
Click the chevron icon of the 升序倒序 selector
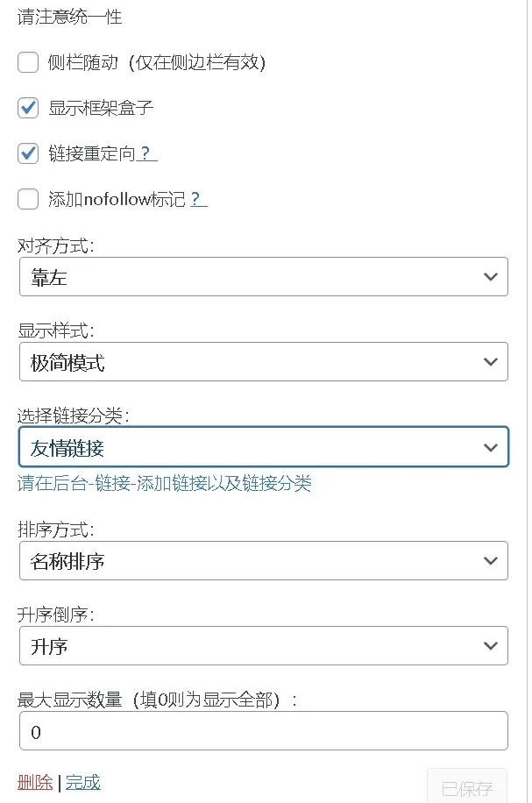(492, 646)
